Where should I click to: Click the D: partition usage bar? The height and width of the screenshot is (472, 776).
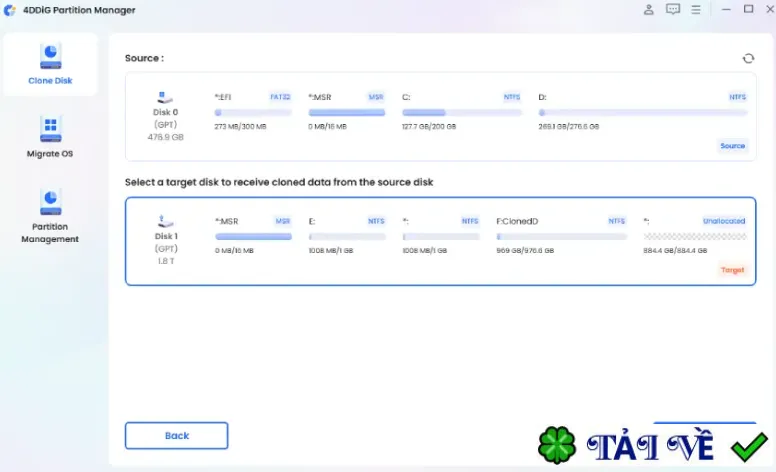[x=642, y=113]
